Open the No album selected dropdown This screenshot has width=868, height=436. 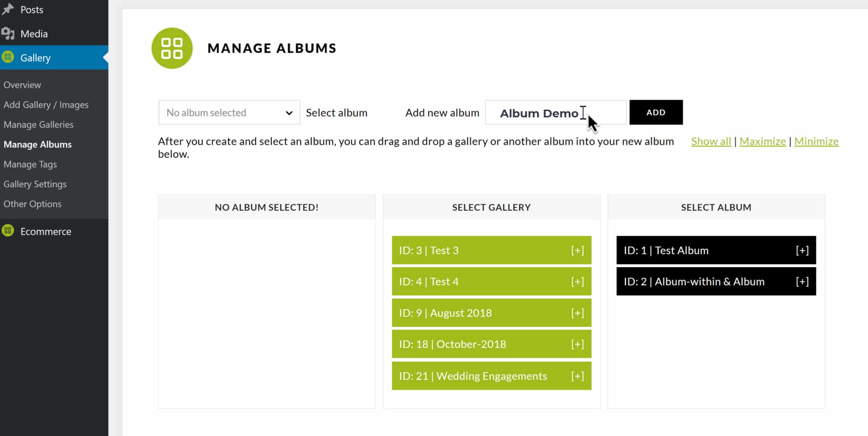pos(229,112)
